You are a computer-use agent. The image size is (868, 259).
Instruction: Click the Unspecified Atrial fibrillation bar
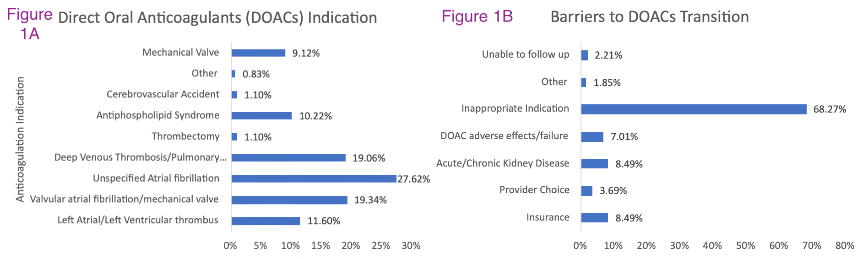(314, 178)
